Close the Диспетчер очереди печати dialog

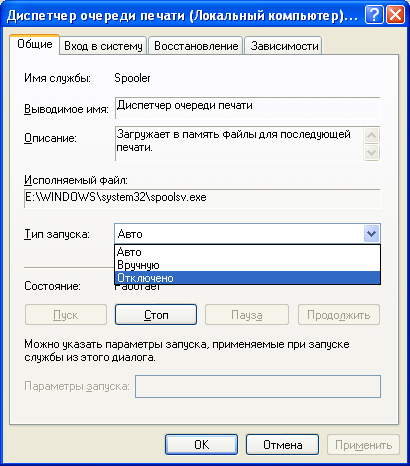click(x=395, y=15)
